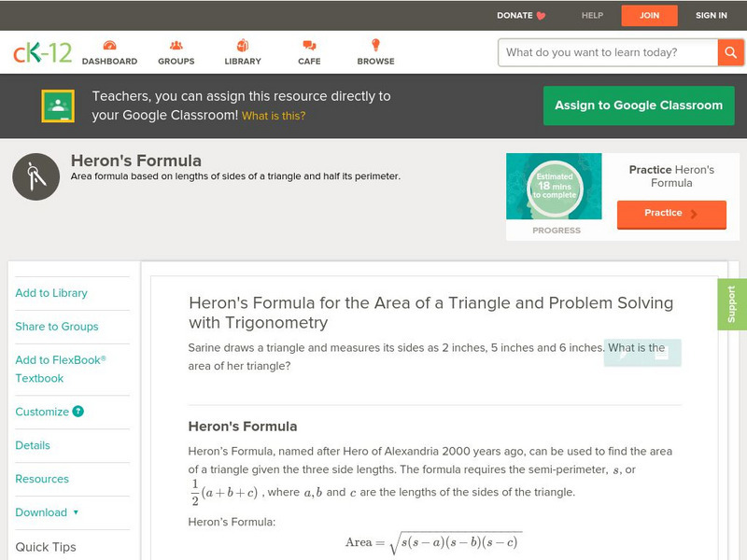Open the Browse lightbulb icon
Image resolution: width=747 pixels, height=560 pixels.
tap(376, 45)
